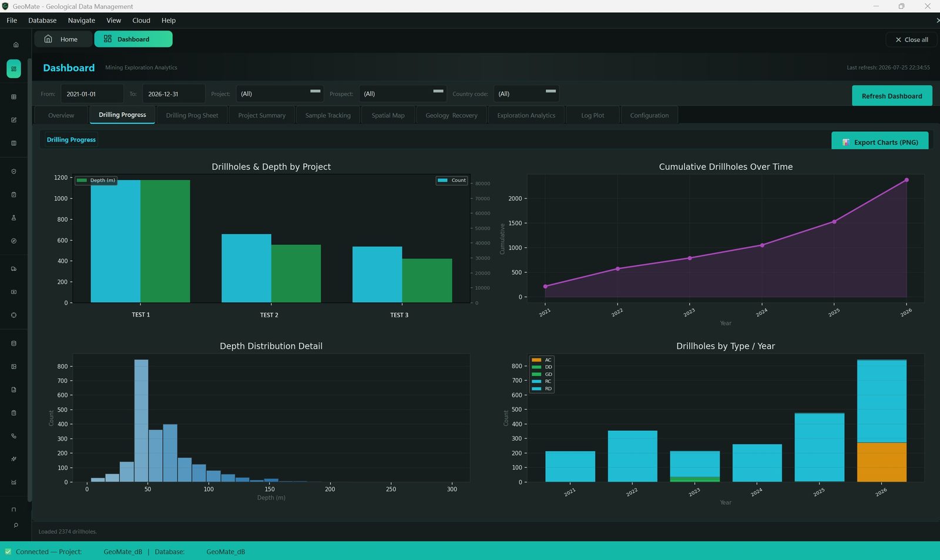The height and width of the screenshot is (560, 940).
Task: Click the home icon in the left sidebar
Action: click(16, 45)
